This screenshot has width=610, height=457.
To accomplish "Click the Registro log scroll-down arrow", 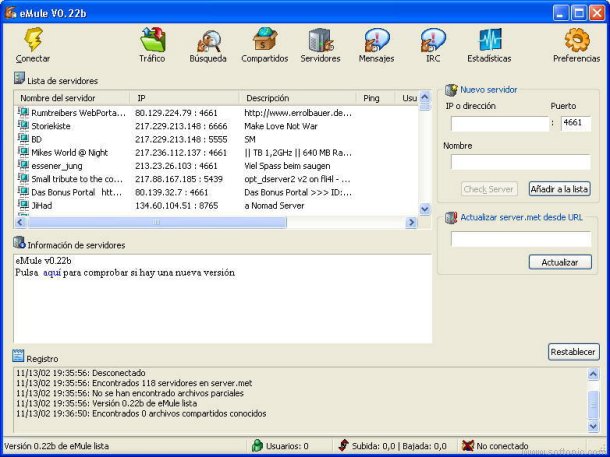I will tap(593, 426).
